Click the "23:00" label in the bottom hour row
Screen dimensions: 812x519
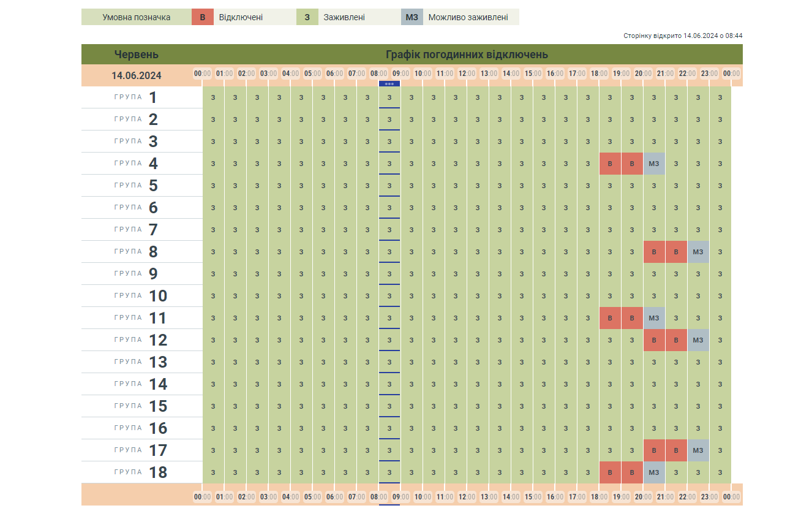click(x=709, y=496)
